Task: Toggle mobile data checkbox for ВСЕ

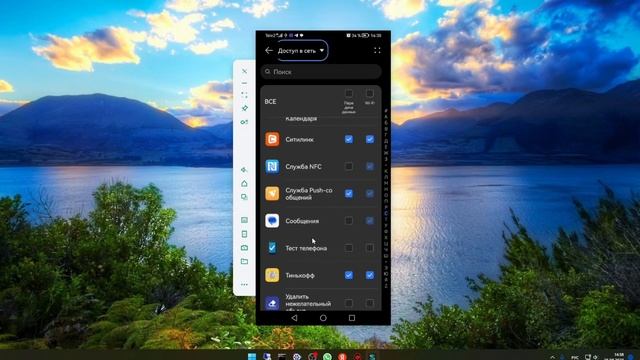Action: click(x=349, y=93)
